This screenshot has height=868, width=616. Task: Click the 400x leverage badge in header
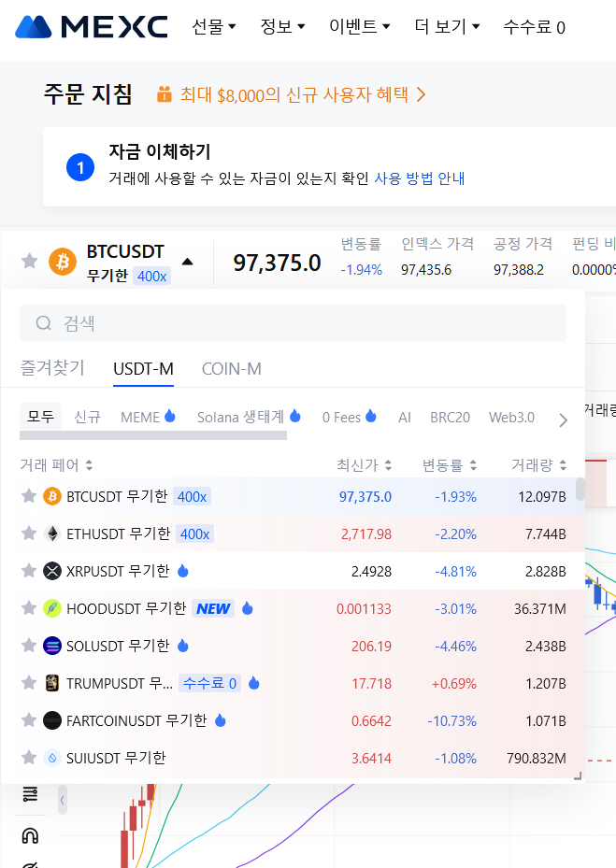coord(151,276)
